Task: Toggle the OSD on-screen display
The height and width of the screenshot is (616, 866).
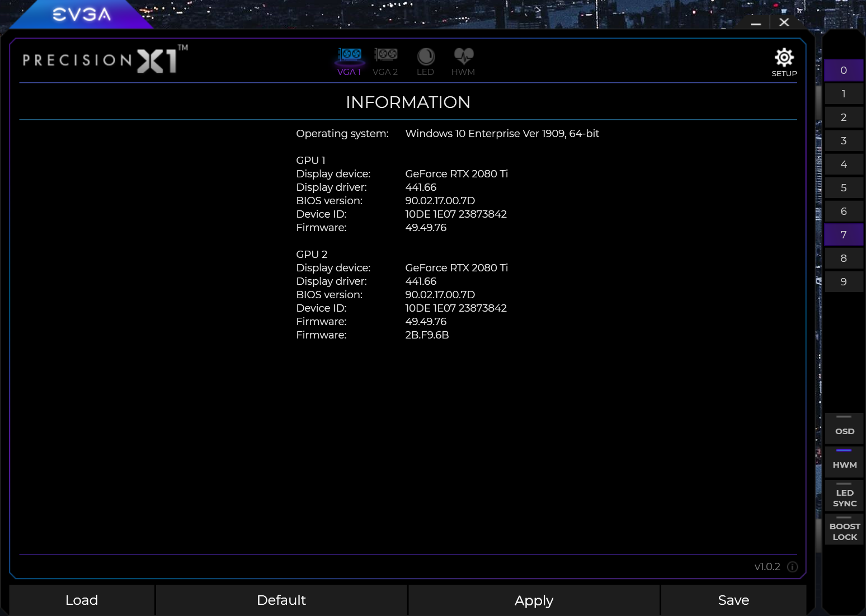Action: 845,429
